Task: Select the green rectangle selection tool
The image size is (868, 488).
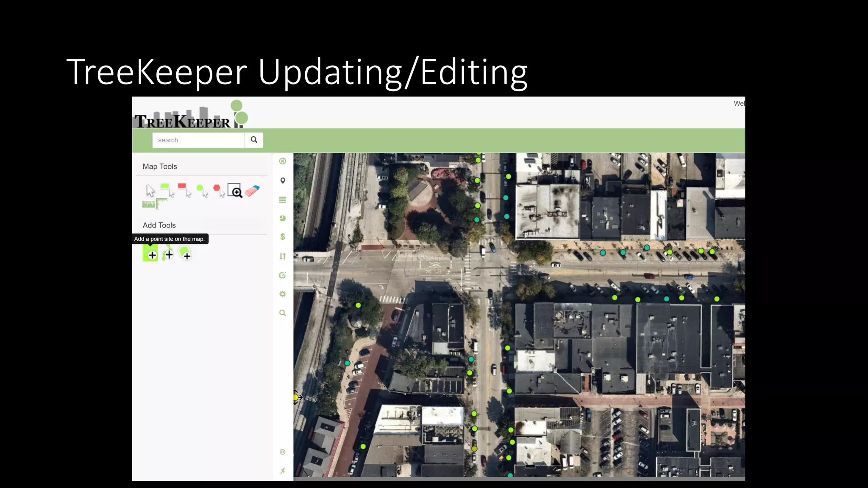Action: tap(167, 190)
